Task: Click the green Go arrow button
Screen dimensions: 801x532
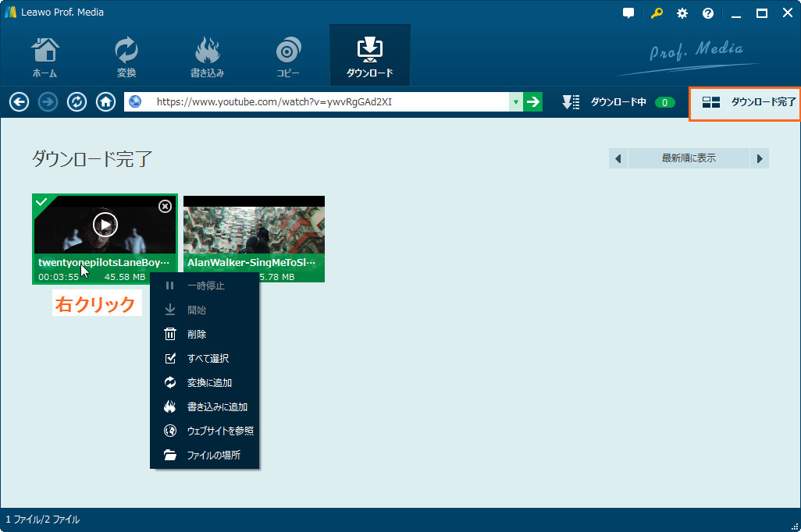Action: (x=532, y=102)
